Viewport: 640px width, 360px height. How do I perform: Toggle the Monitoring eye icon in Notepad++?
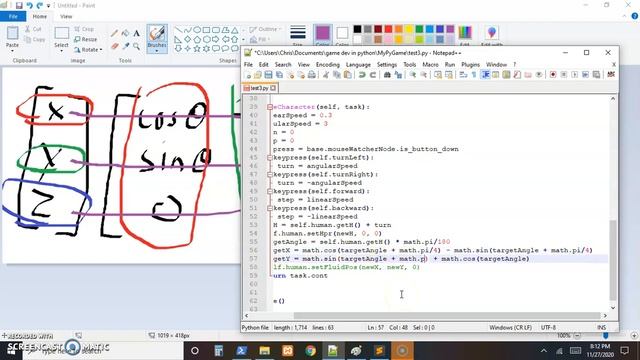(539, 75)
